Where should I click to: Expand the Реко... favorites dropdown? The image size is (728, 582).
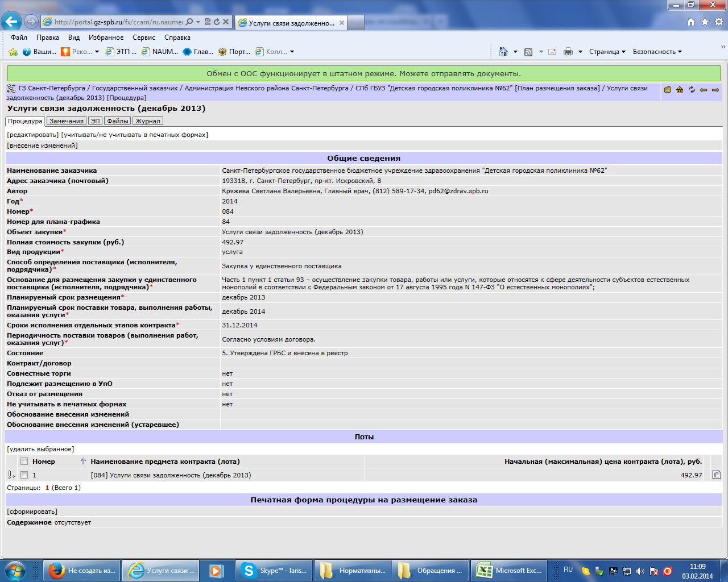[x=97, y=52]
